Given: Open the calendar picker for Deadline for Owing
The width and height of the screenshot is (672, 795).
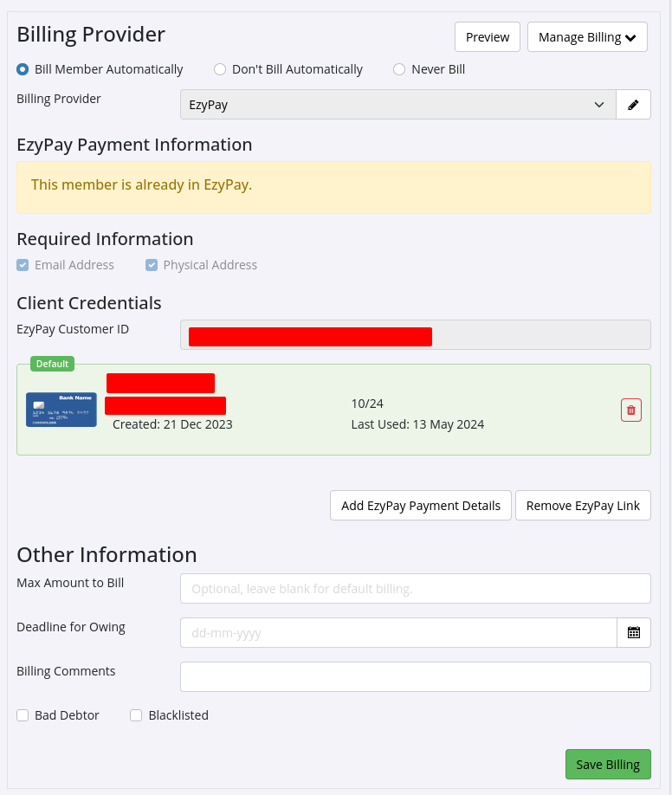Looking at the screenshot, I should coord(633,632).
